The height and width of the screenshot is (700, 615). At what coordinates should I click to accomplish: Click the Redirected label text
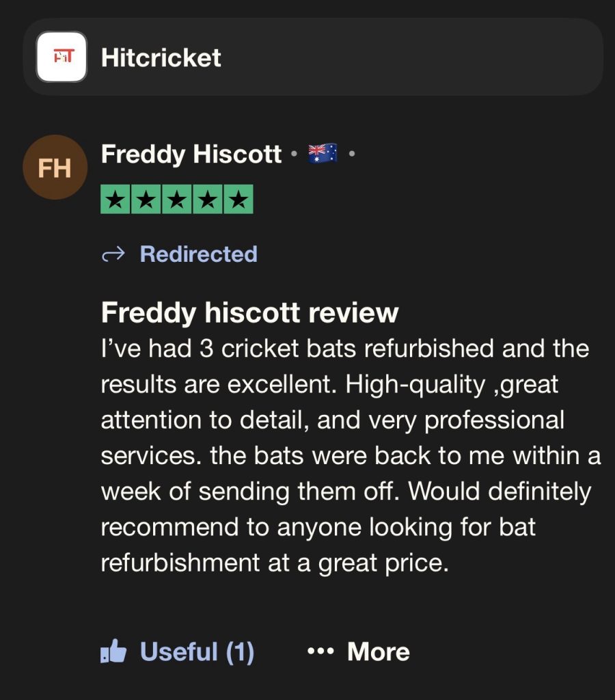coord(198,254)
